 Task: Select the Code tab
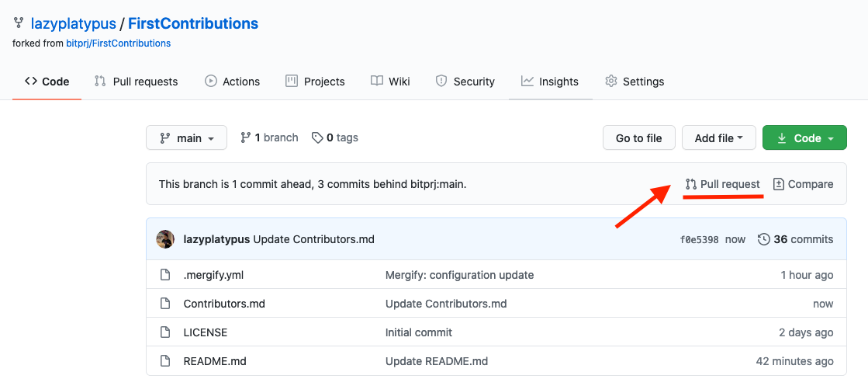[47, 82]
